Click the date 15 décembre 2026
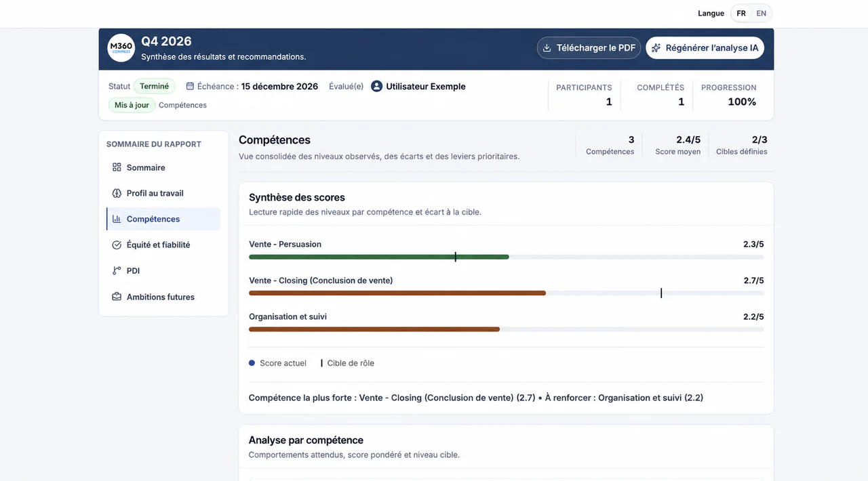 click(279, 86)
